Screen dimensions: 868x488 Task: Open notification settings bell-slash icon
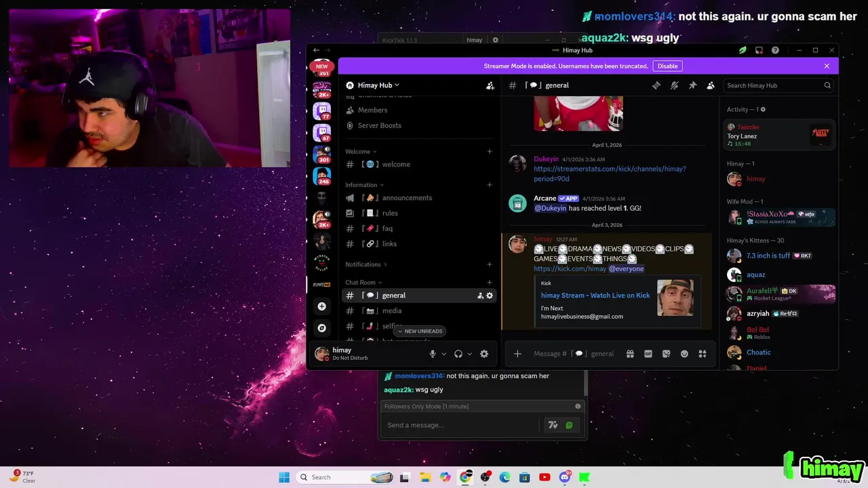point(674,85)
